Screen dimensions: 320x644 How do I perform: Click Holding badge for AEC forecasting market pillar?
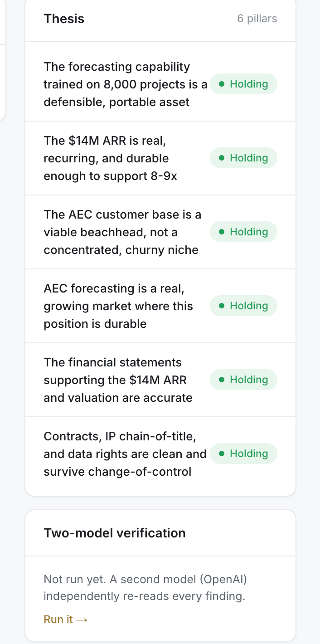coord(243,306)
